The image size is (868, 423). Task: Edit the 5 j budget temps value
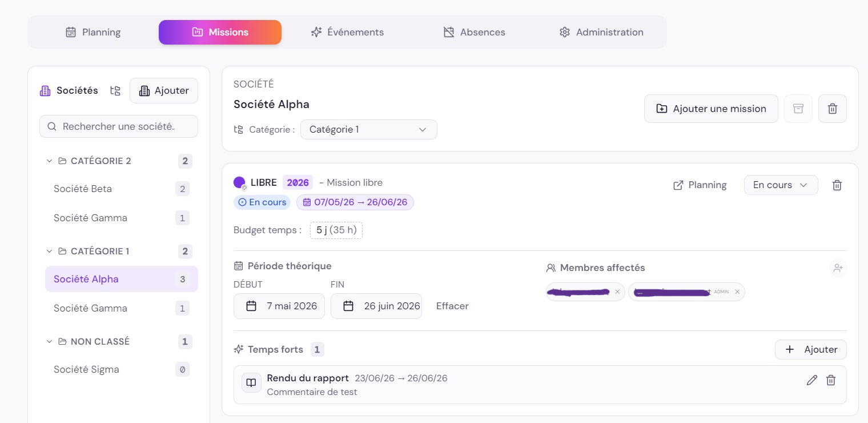coord(336,230)
